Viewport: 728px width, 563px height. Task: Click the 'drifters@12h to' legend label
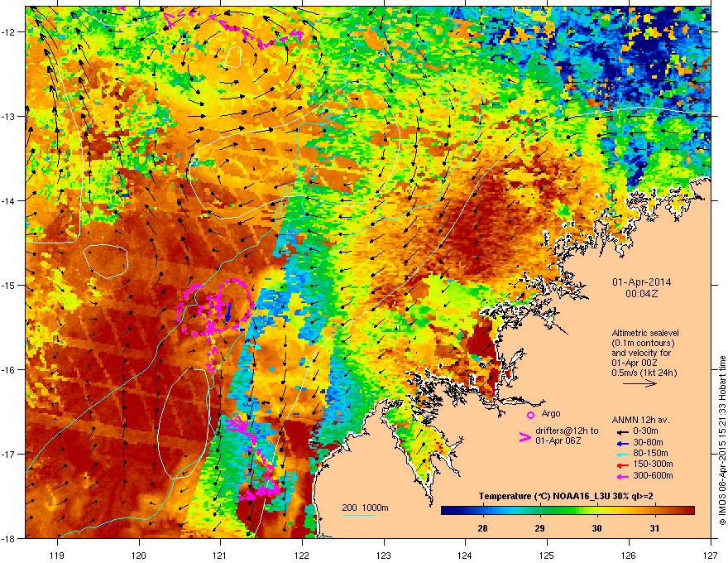pyautogui.click(x=567, y=431)
